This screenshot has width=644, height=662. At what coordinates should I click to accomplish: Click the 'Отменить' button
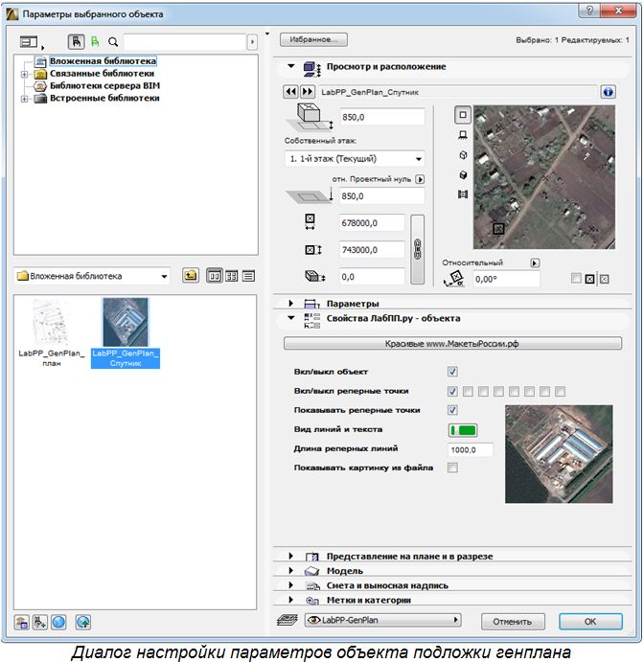513,622
